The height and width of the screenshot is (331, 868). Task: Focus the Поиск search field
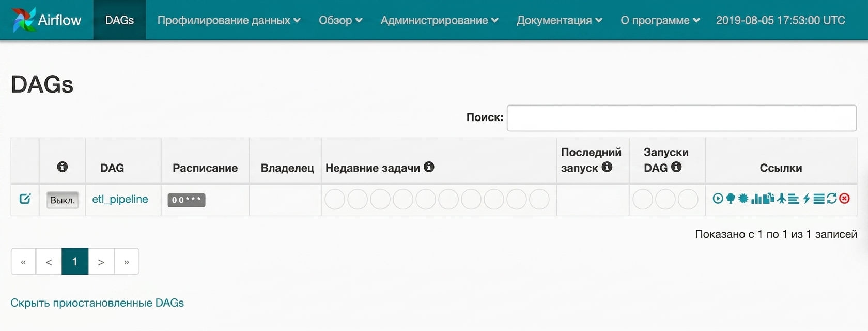[681, 118]
